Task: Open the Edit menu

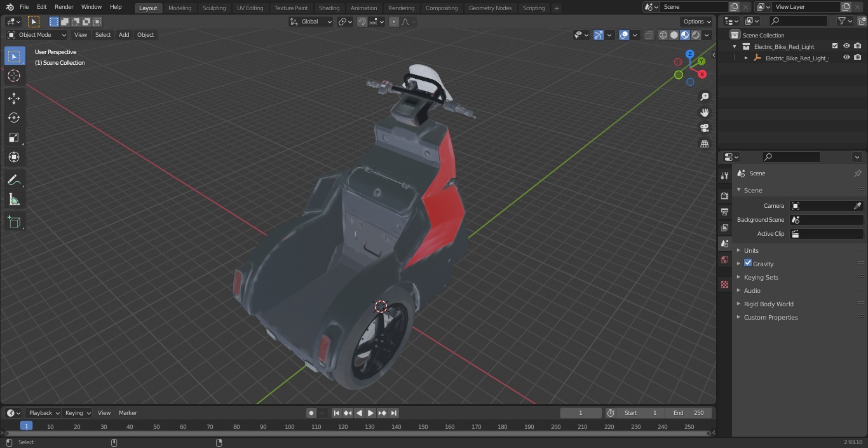Action: 41,7
